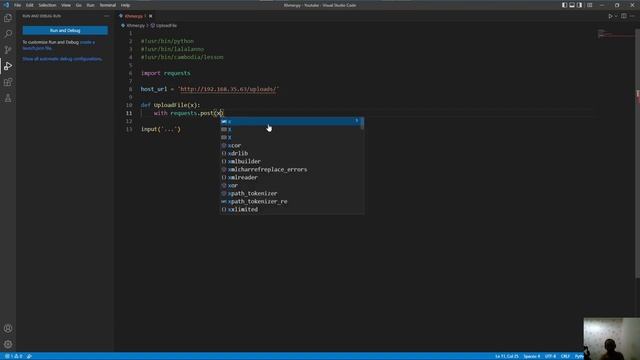Select the xxlimited suggestion

[x=292, y=209]
